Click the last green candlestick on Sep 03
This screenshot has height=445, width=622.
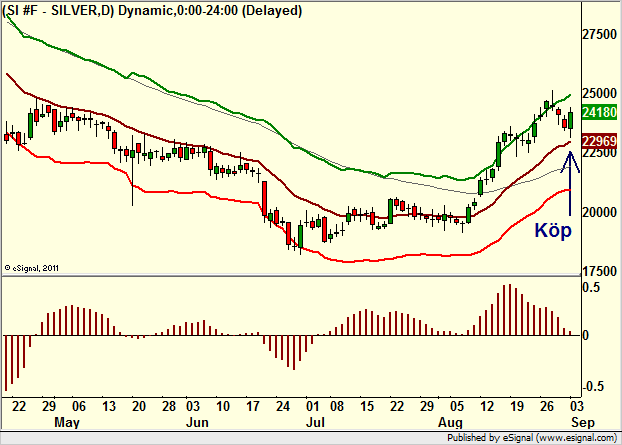pos(571,121)
